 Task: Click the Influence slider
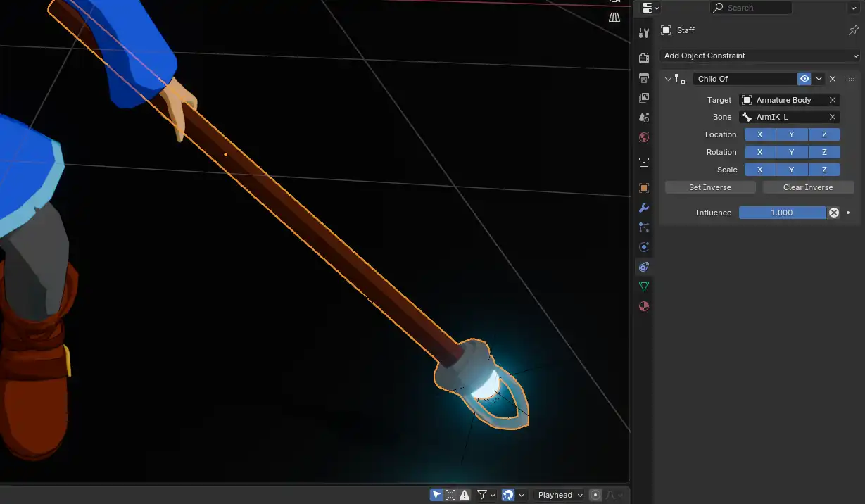[x=781, y=213]
